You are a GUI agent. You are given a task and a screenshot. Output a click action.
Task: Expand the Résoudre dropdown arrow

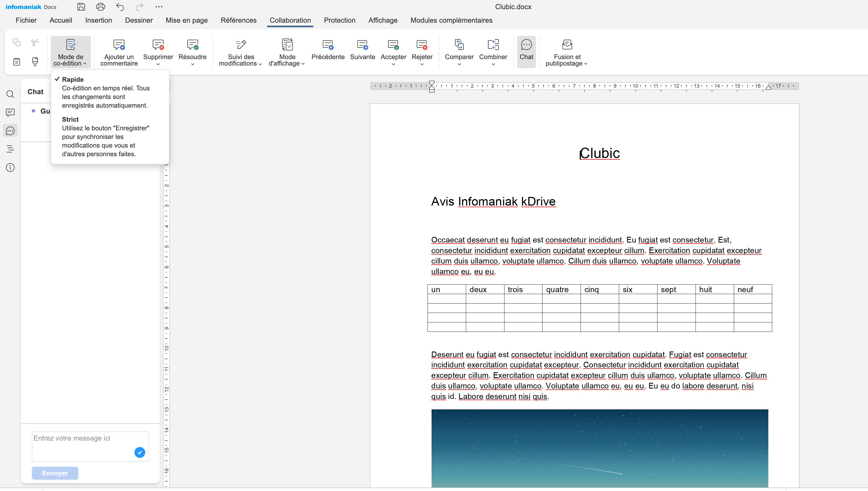tap(193, 64)
